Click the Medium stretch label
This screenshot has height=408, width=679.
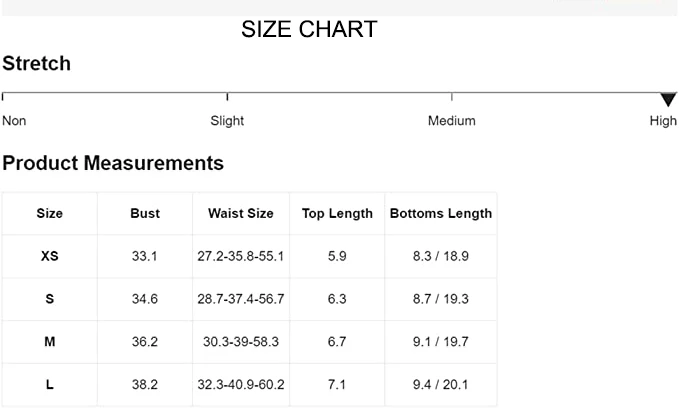click(x=452, y=121)
